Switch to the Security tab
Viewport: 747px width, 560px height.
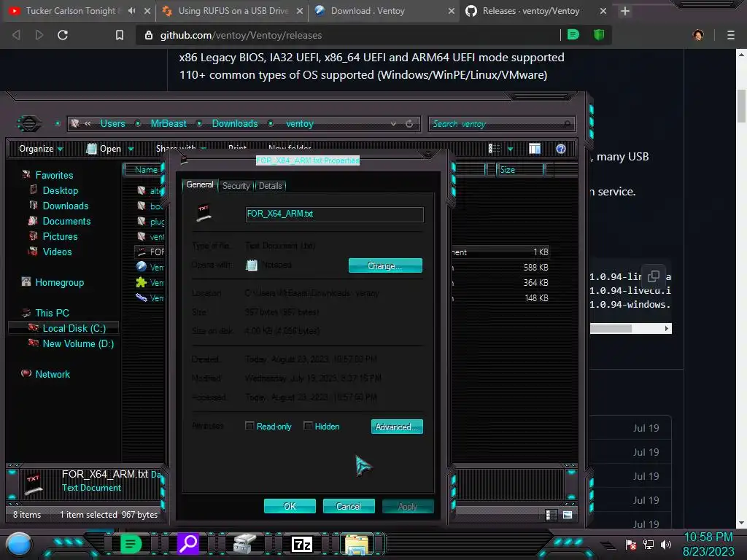[x=236, y=186]
